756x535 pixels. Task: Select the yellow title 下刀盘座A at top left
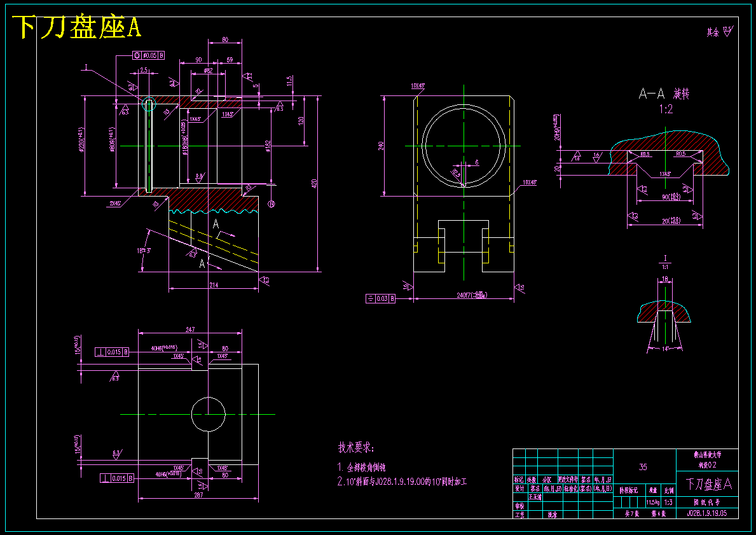(77, 27)
